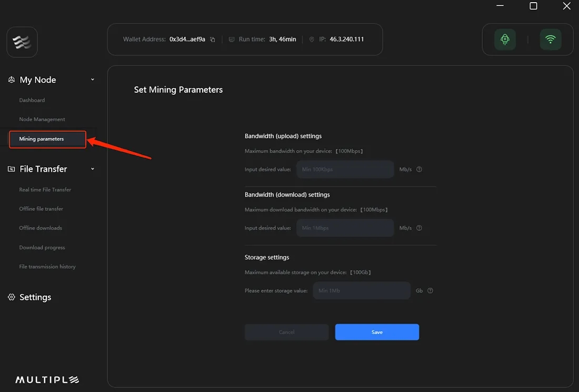Click the upload bandwidth help question icon
Viewport: 579px width, 392px height.
420,169
